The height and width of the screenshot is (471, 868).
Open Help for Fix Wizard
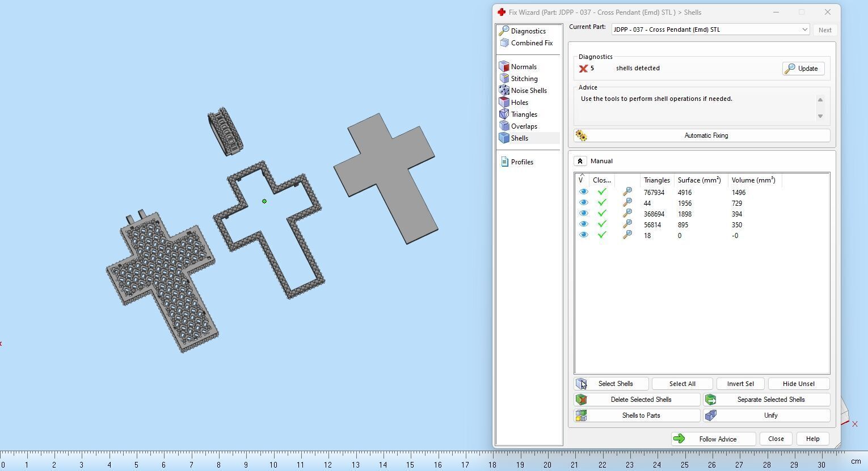point(812,439)
